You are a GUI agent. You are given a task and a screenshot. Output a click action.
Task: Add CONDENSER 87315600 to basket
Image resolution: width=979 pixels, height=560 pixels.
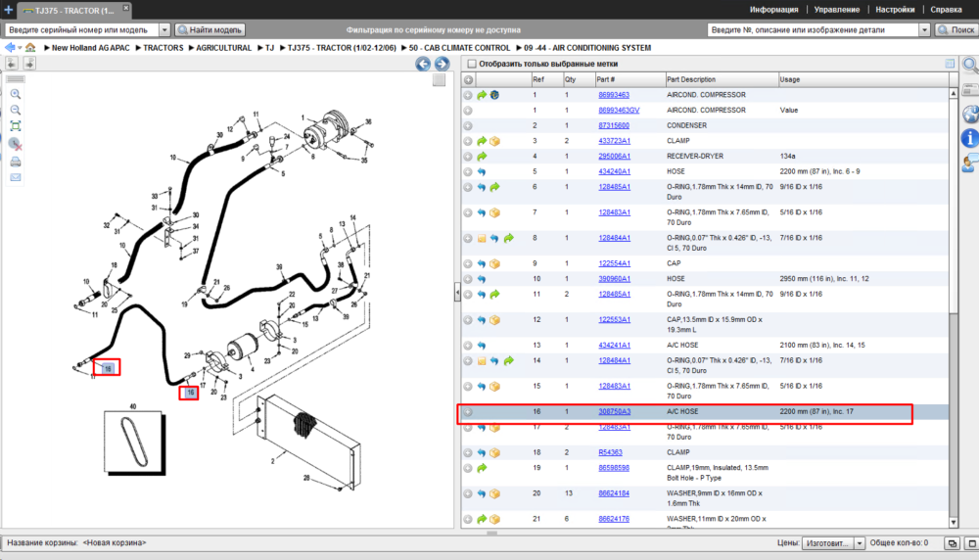click(x=468, y=125)
